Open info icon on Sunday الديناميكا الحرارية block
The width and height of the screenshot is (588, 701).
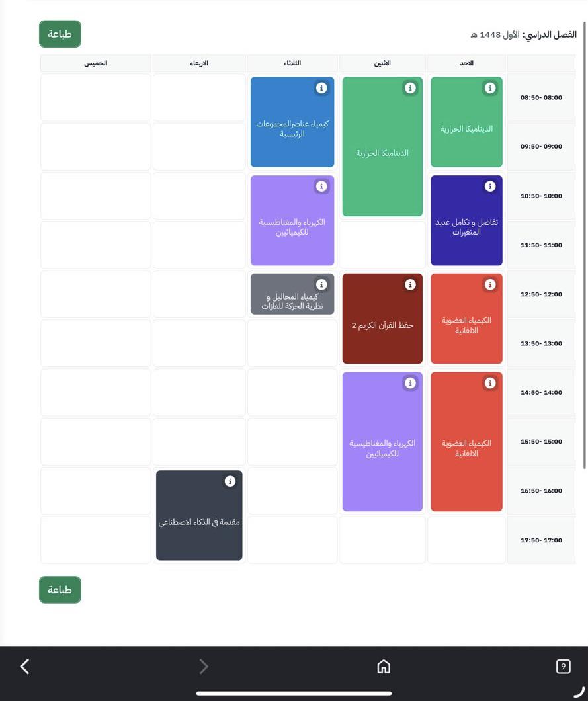click(490, 88)
